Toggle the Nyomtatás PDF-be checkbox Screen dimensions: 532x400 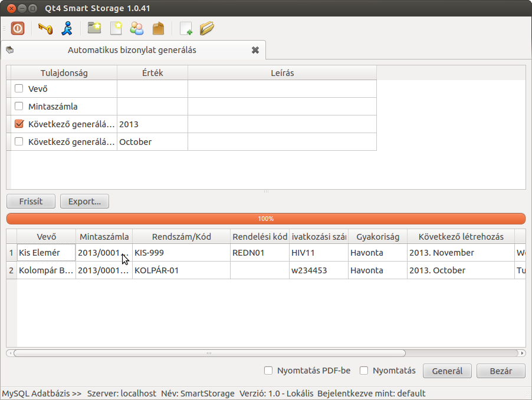(268, 371)
